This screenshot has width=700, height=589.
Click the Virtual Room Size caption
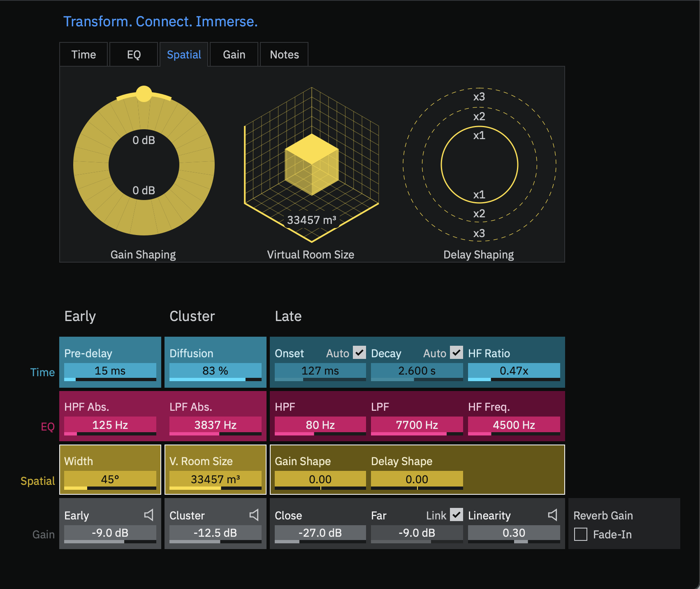point(311,254)
